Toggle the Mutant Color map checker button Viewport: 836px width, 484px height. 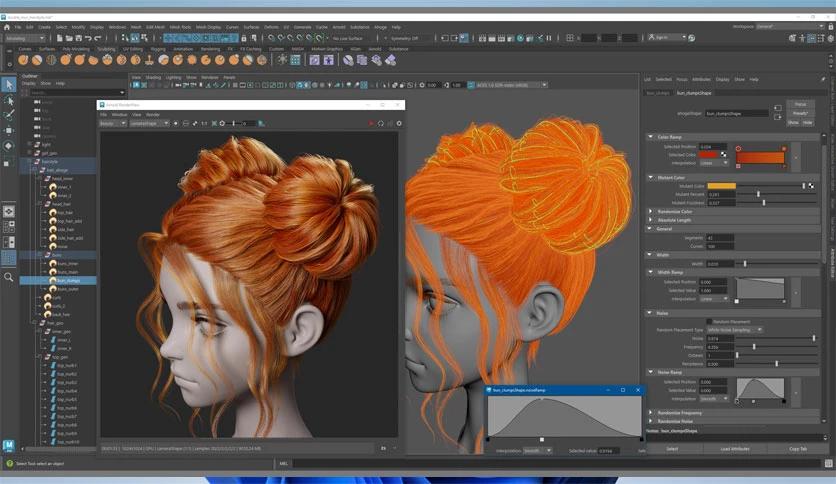(x=811, y=186)
